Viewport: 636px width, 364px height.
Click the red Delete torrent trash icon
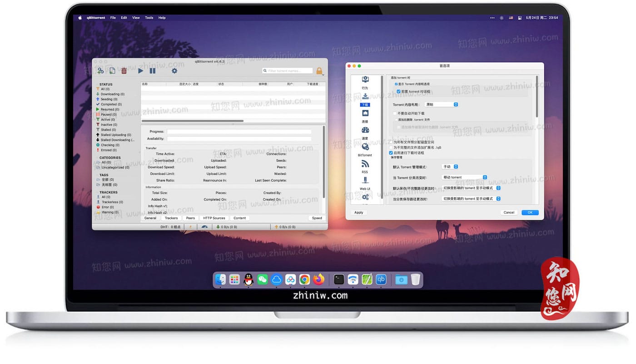(124, 71)
